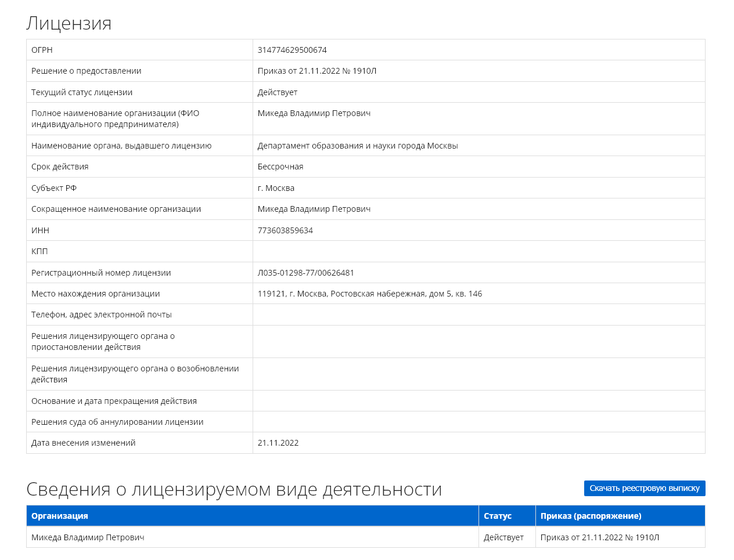Click the Лицензия page heading
Screen dimensions: 734x560
69,23
